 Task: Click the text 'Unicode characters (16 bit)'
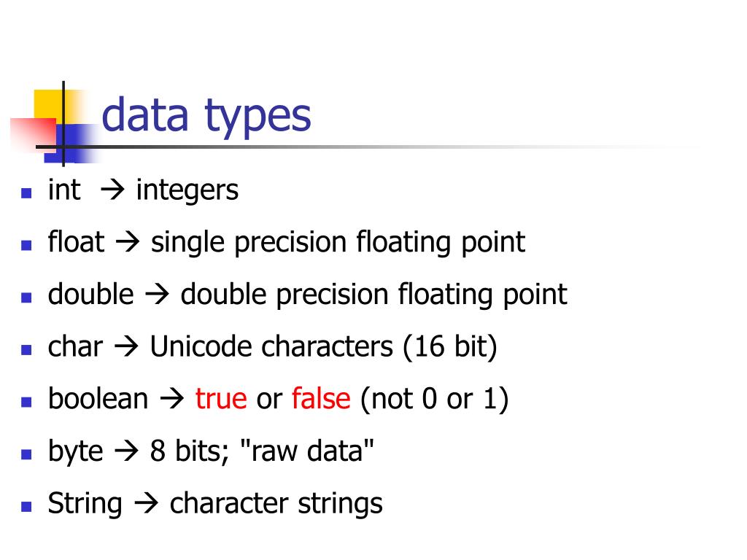click(323, 346)
